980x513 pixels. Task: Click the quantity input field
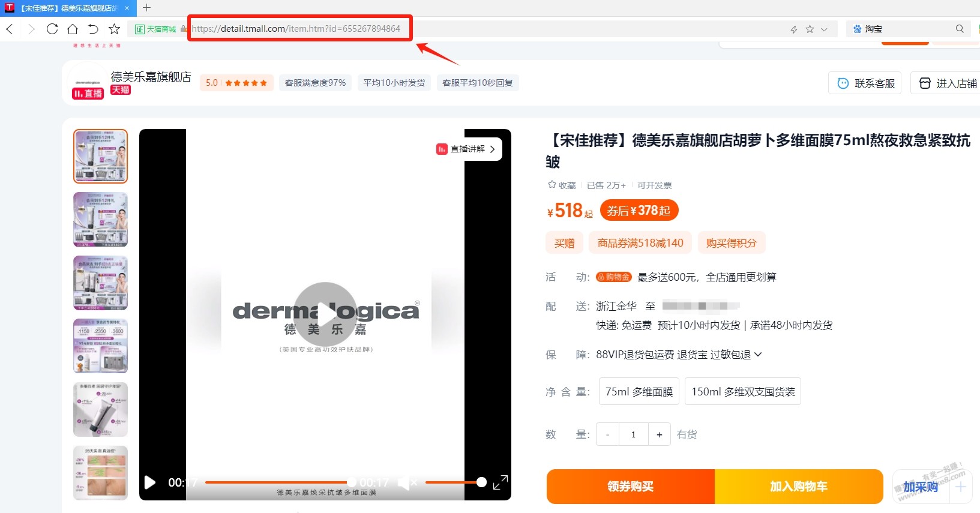point(633,434)
